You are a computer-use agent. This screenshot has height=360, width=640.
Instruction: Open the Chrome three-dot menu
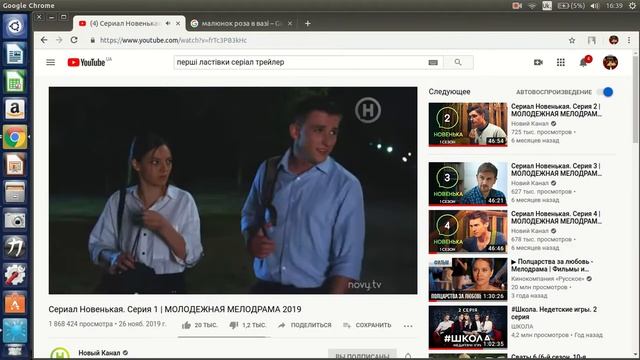tap(629, 40)
